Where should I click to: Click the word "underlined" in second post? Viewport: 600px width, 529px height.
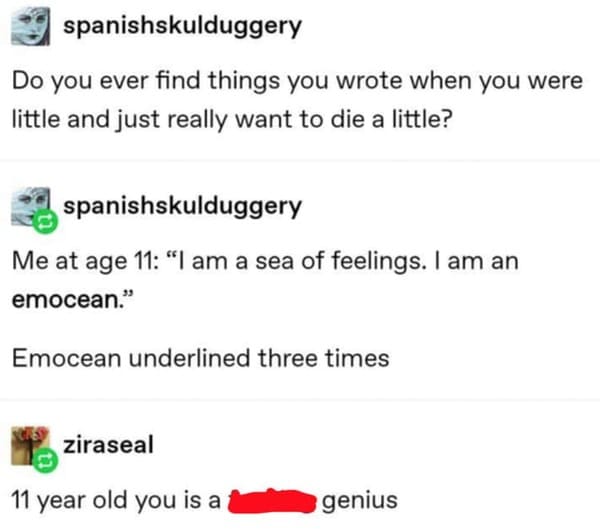click(x=194, y=358)
